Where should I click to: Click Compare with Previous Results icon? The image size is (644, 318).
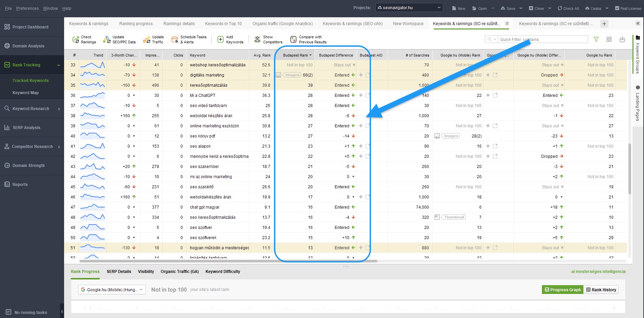tap(293, 40)
